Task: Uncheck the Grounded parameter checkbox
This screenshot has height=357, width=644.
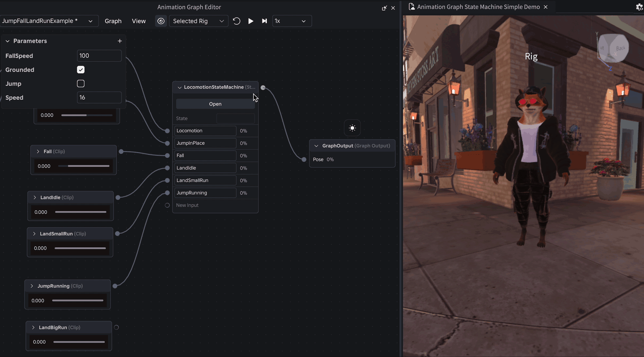Action: coord(81,70)
